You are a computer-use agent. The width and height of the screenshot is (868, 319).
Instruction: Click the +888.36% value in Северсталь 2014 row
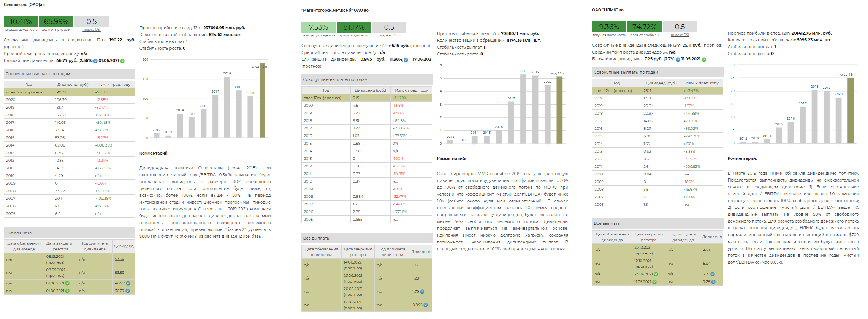104,145
